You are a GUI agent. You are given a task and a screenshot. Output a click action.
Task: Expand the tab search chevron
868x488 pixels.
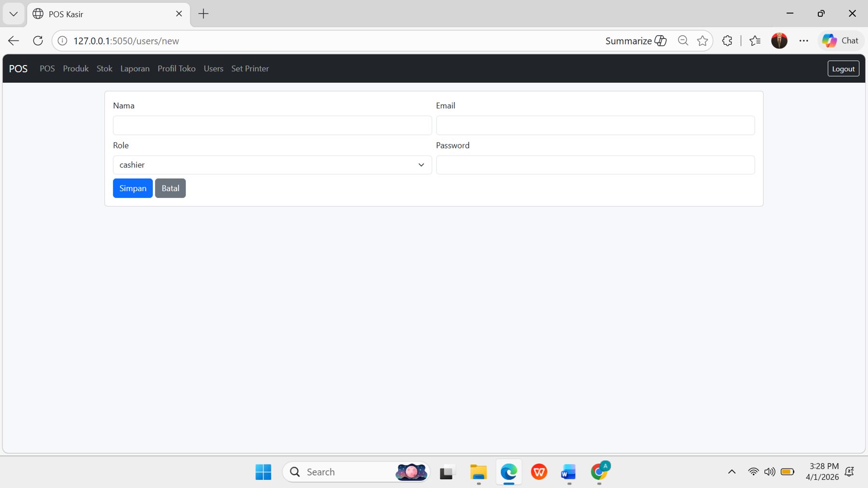13,14
